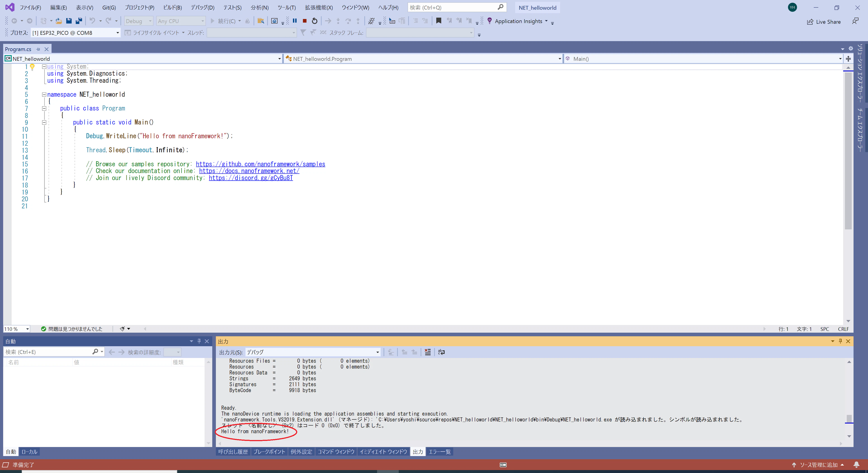This screenshot has height=473, width=868.
Task: Open the デバッグ(D) menu
Action: tap(202, 7)
